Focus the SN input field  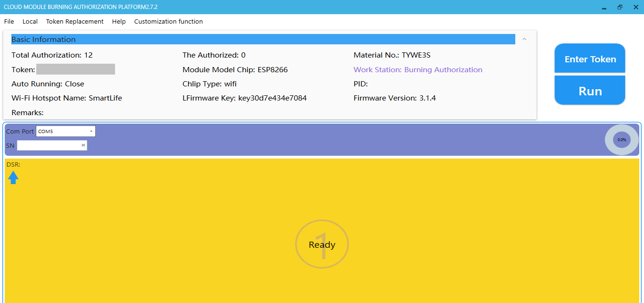pyautogui.click(x=48, y=145)
